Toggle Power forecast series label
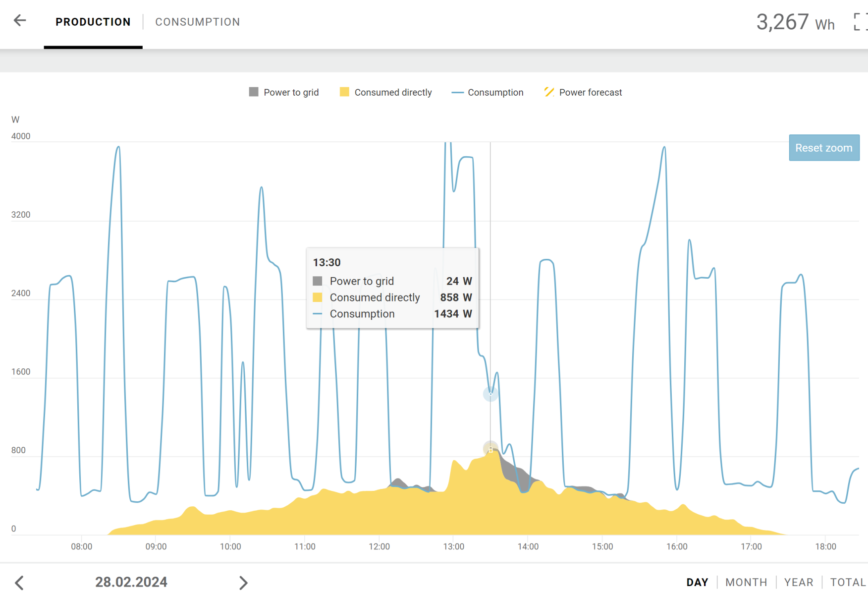 coord(590,93)
